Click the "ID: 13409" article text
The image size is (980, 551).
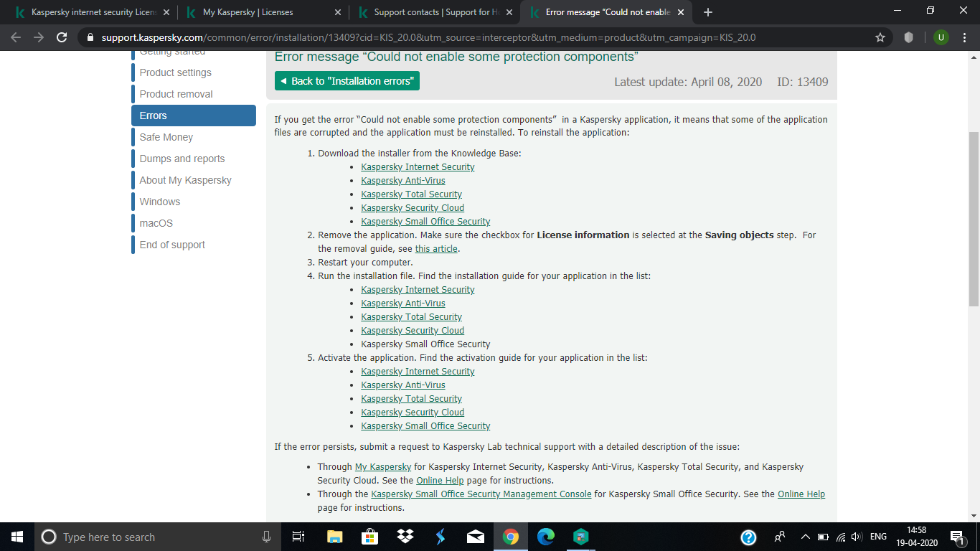coord(803,82)
